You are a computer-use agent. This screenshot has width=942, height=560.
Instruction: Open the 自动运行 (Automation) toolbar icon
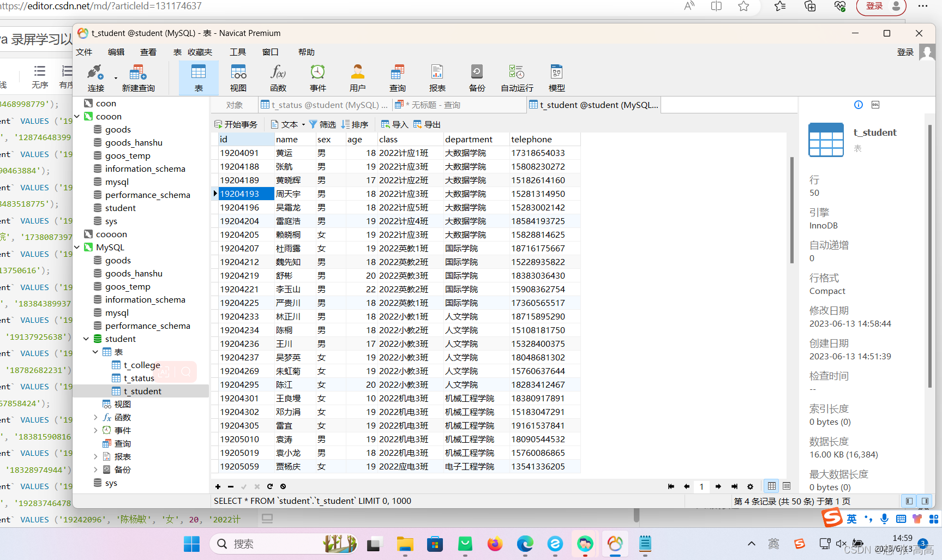click(x=517, y=78)
